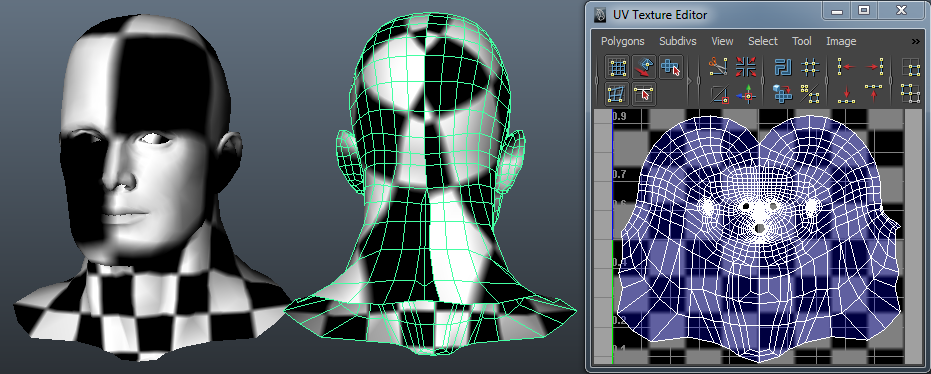931x374 pixels.
Task: Open the Polygons menu
Action: (622, 41)
